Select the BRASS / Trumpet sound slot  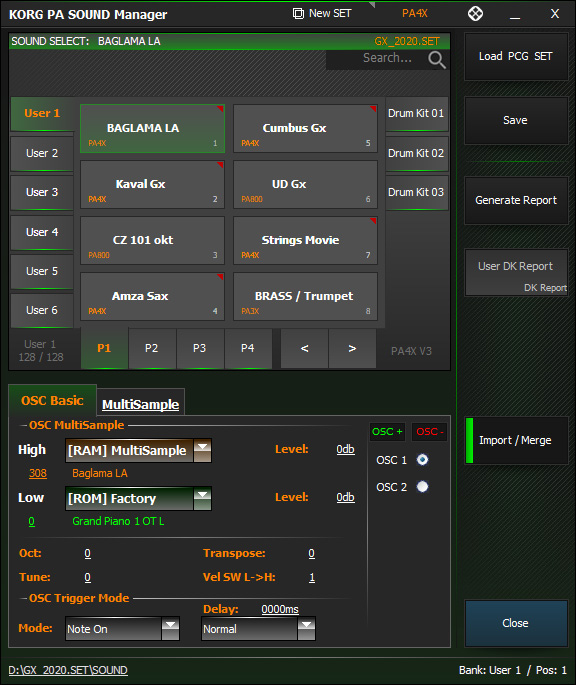click(x=305, y=297)
